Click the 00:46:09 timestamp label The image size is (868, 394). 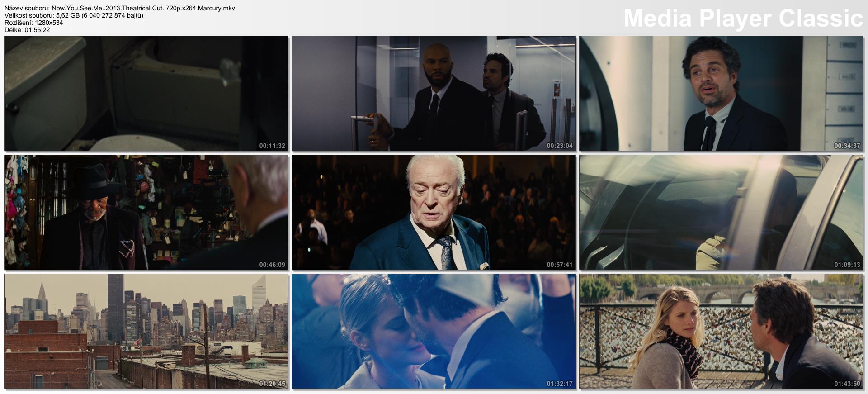[x=272, y=265]
